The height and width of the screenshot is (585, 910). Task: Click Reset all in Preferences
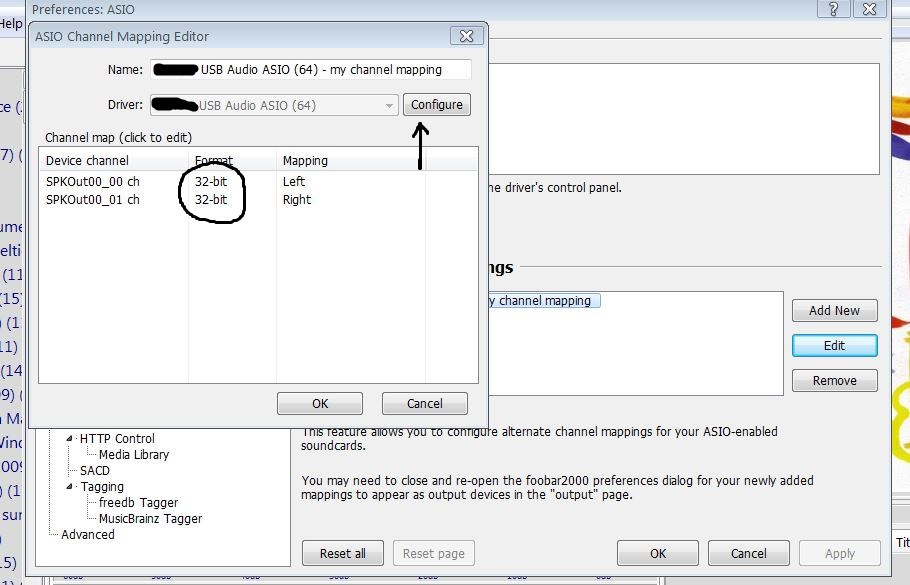point(342,554)
